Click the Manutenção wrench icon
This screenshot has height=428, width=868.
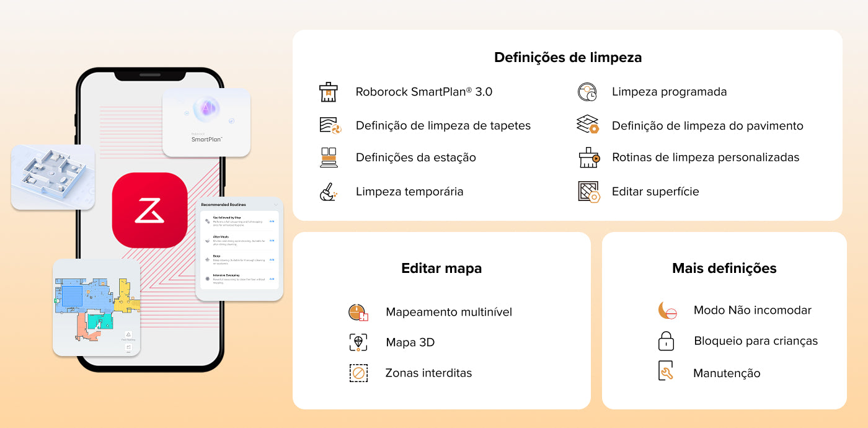point(665,371)
